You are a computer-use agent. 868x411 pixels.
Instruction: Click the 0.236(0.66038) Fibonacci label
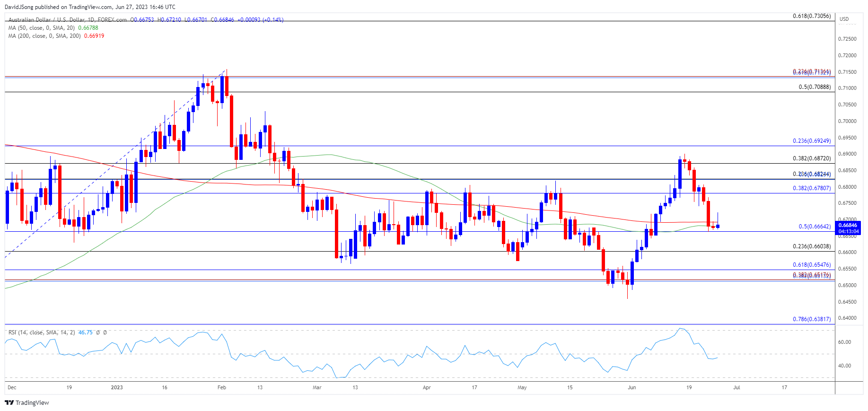(x=812, y=246)
